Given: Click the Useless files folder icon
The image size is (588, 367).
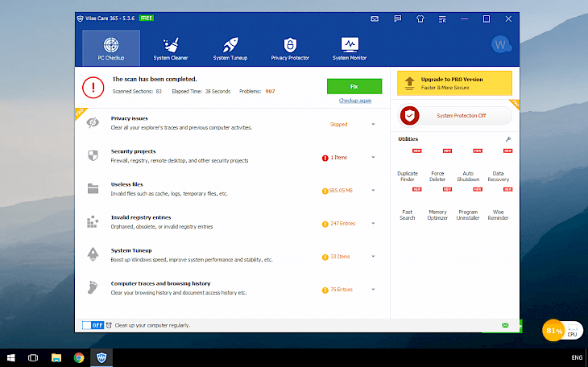Looking at the screenshot, I should [93, 188].
